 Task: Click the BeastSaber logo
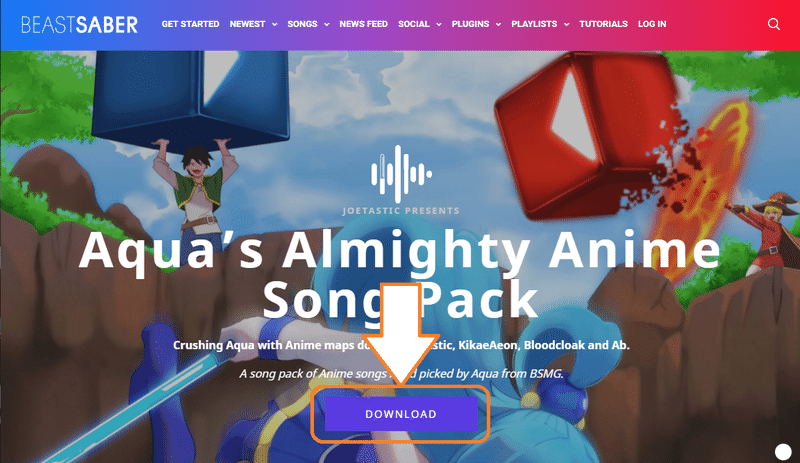[x=79, y=25]
